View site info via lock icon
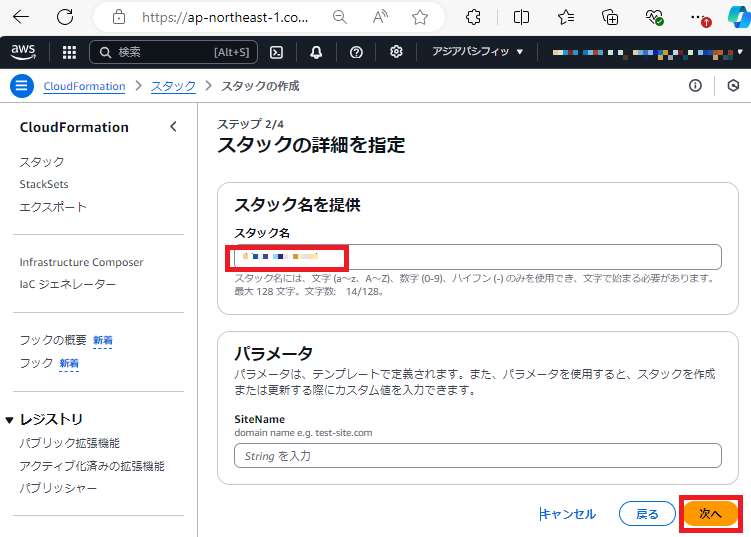Viewport: 751px width, 537px height. point(119,18)
